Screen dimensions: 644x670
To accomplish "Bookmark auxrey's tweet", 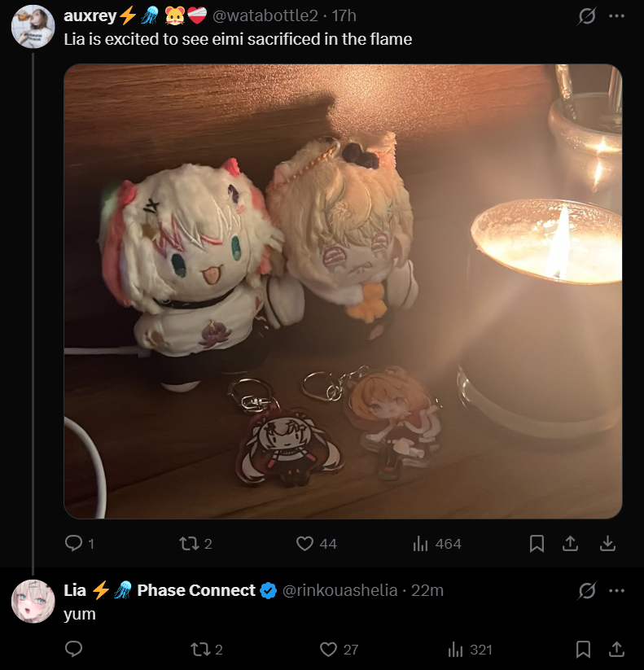I will pos(537,544).
